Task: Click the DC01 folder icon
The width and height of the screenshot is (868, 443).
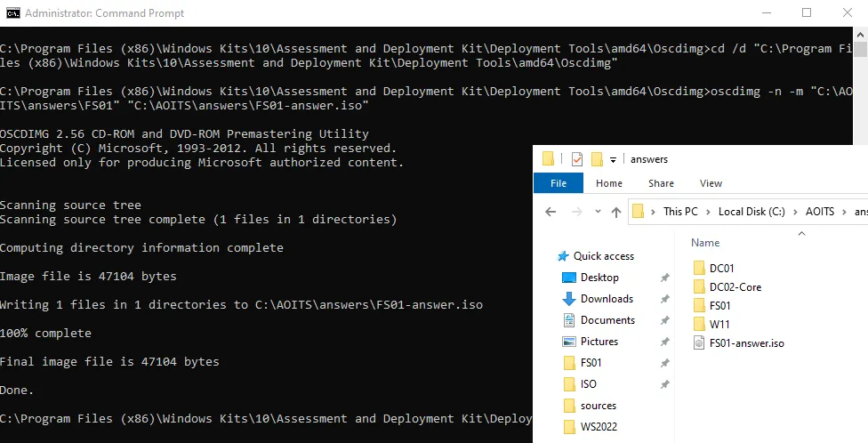Action: click(x=699, y=268)
